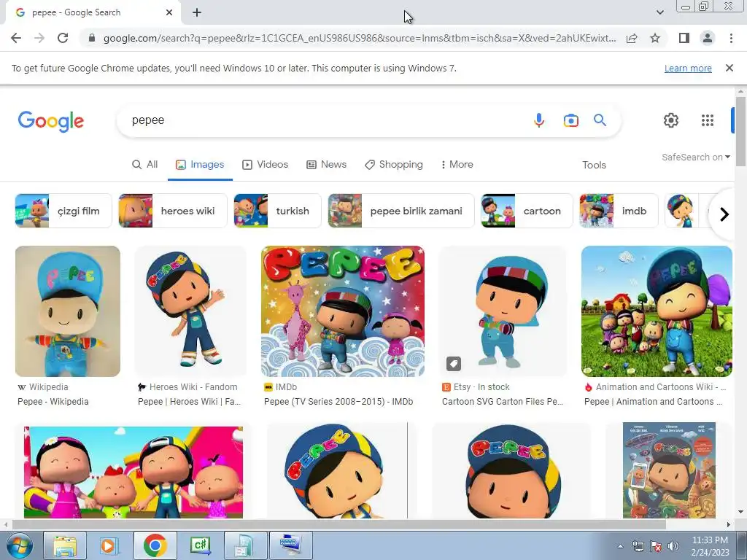
Task: Open File Explorer from taskbar
Action: pos(65,545)
